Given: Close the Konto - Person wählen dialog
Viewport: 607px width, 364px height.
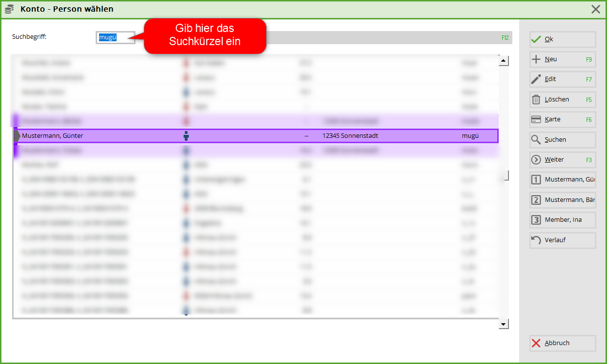Looking at the screenshot, I should tap(596, 9).
